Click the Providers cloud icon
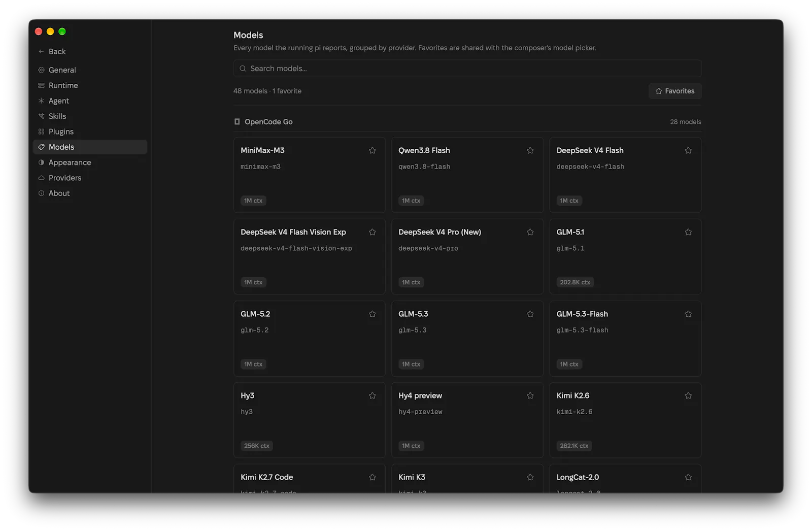Screen dimensions: 812x531 pyautogui.click(x=41, y=178)
